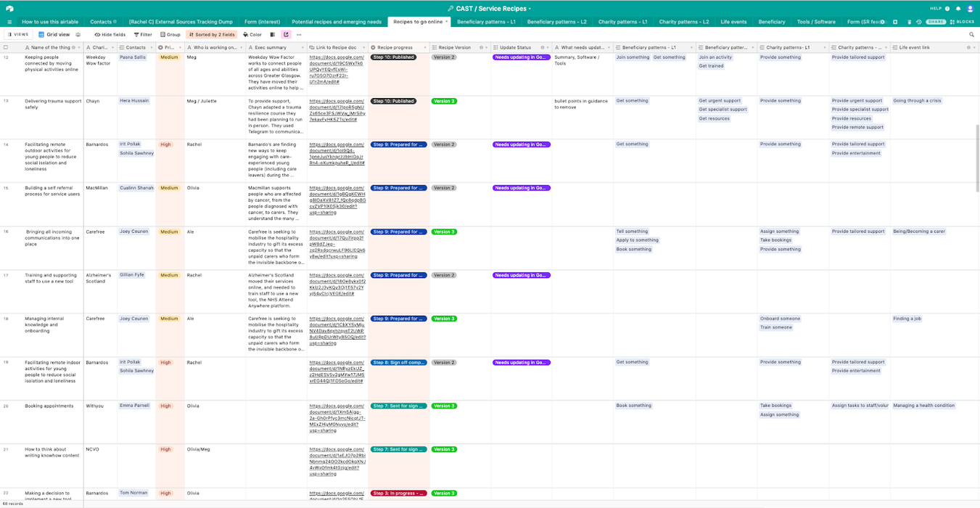Open the trash icon
The width and height of the screenshot is (980, 508).
(911, 22)
